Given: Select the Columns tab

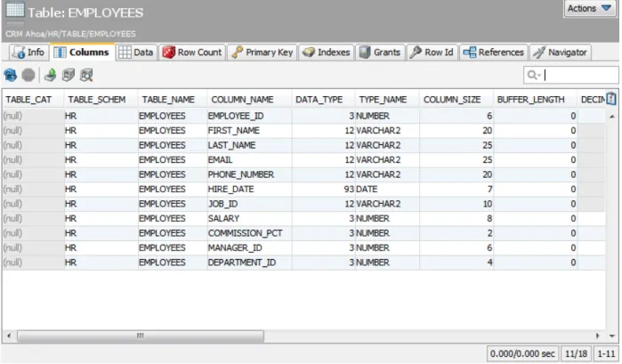Looking at the screenshot, I should pyautogui.click(x=82, y=53).
